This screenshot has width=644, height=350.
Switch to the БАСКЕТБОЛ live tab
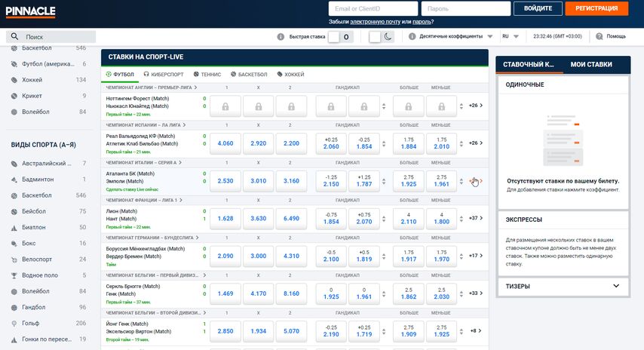pos(249,75)
